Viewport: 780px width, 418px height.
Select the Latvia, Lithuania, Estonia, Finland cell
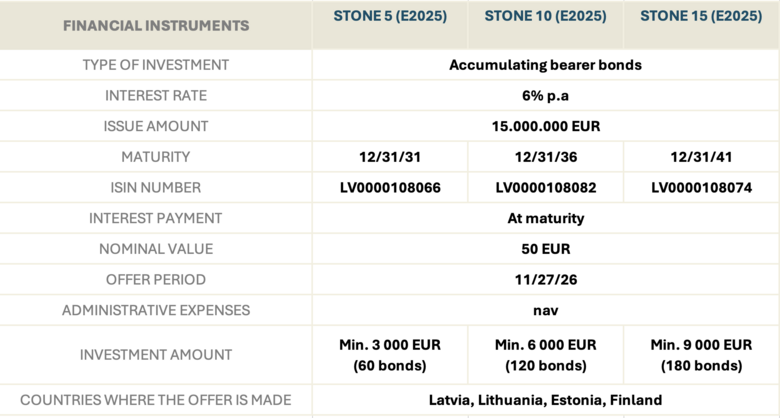[545, 400]
